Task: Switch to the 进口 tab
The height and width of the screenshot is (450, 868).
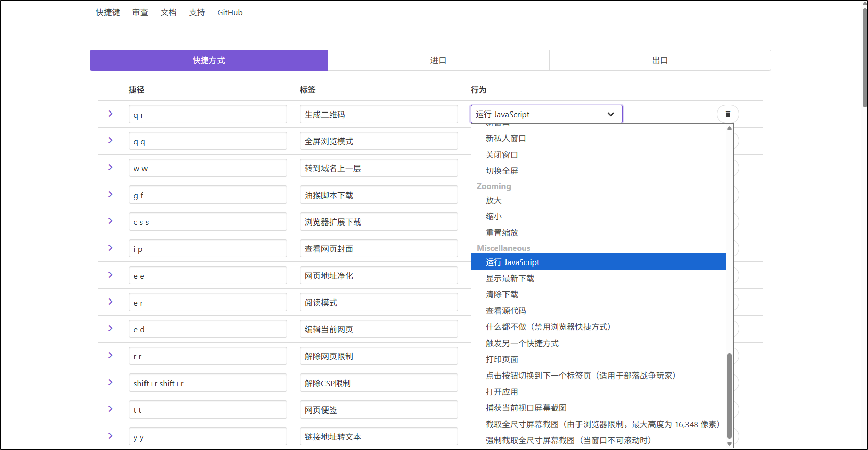Action: point(438,60)
